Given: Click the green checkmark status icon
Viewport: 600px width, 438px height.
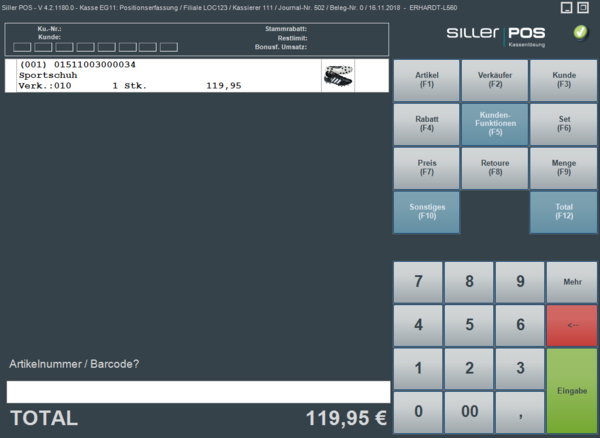Looking at the screenshot, I should click(580, 33).
